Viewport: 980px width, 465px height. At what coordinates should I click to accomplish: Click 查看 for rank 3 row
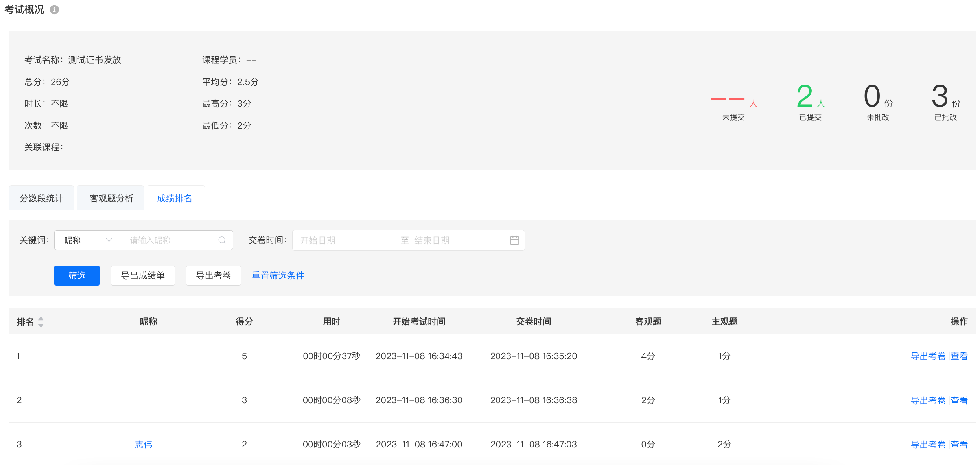[x=959, y=445]
